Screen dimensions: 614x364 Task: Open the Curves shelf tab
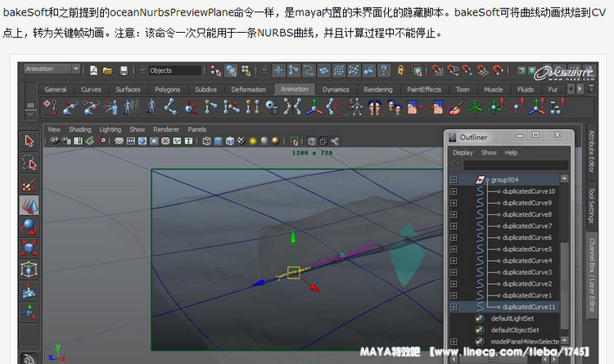coord(91,90)
